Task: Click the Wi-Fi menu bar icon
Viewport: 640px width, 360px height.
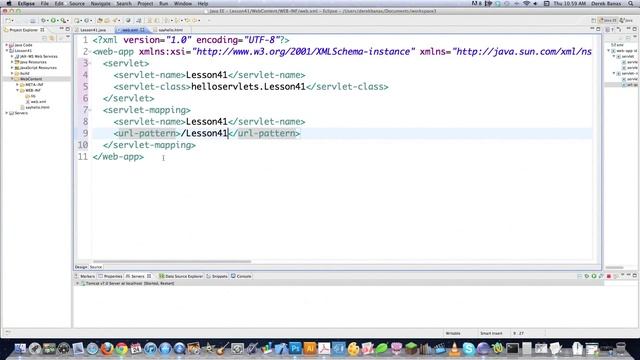Action: coord(527,4)
